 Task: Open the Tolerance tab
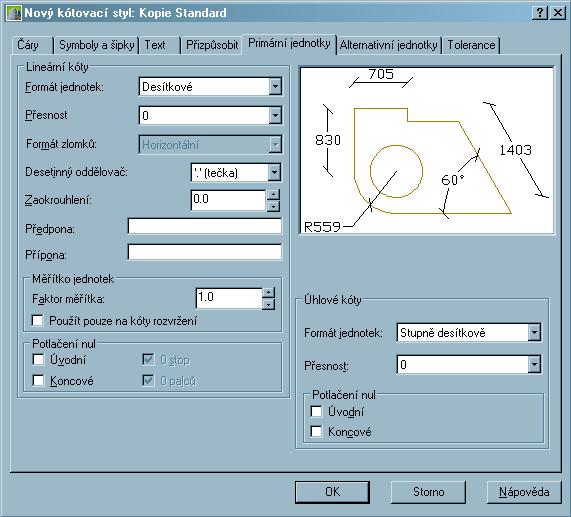point(471,45)
